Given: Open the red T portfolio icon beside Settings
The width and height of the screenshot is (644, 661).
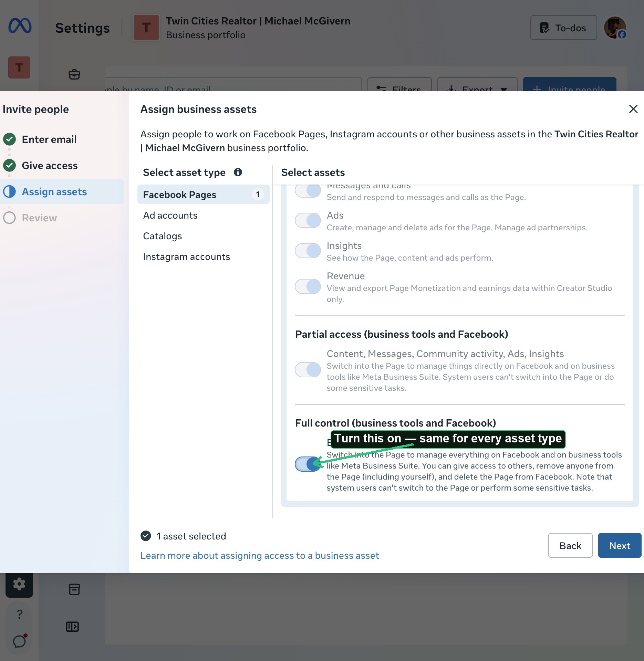Looking at the screenshot, I should [146, 28].
